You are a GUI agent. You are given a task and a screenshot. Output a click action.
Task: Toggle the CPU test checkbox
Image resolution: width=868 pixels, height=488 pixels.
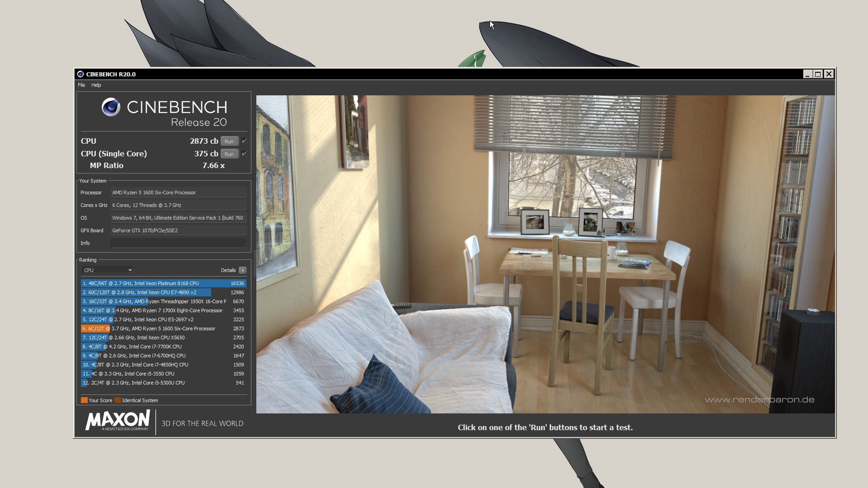coord(244,141)
